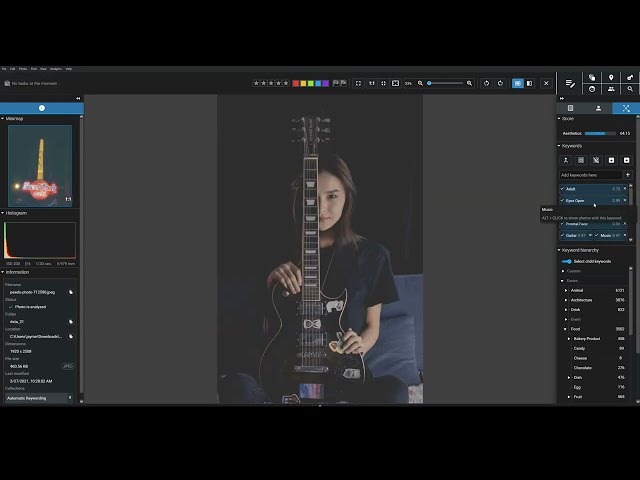This screenshot has width=640, height=480.
Task: Toggle the Adult keyword checkmark
Action: (562, 189)
